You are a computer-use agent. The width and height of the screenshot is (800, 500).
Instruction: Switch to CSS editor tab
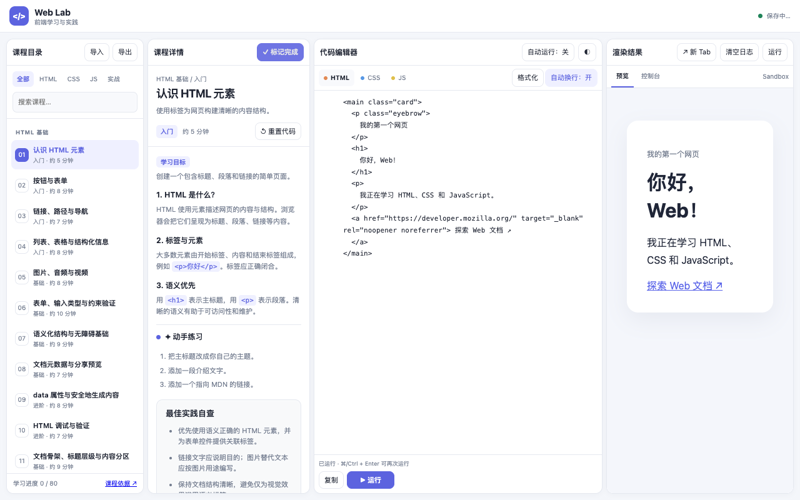(370, 78)
